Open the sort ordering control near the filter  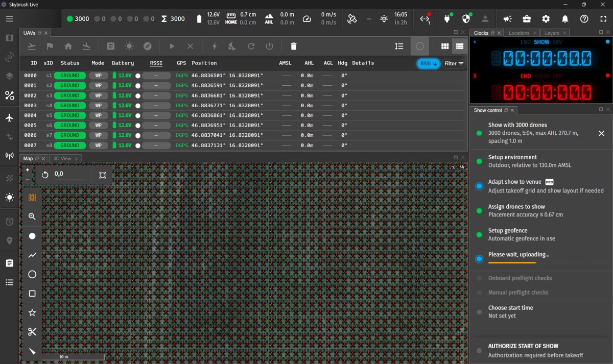tap(399, 45)
